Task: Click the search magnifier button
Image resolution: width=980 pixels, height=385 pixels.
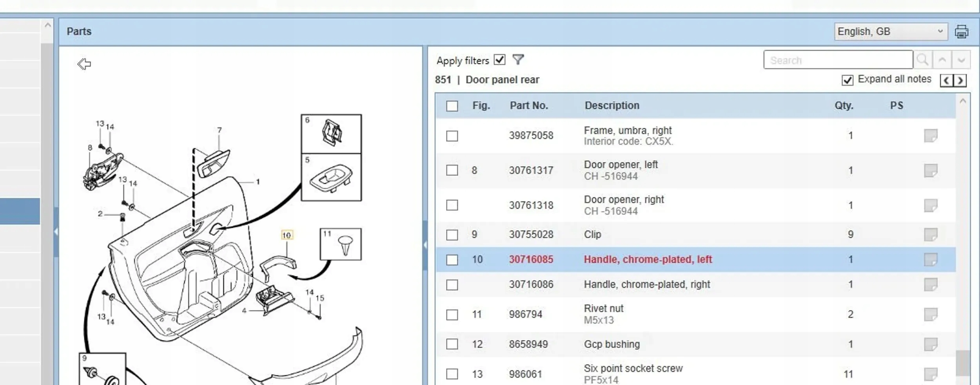Action: click(x=923, y=60)
